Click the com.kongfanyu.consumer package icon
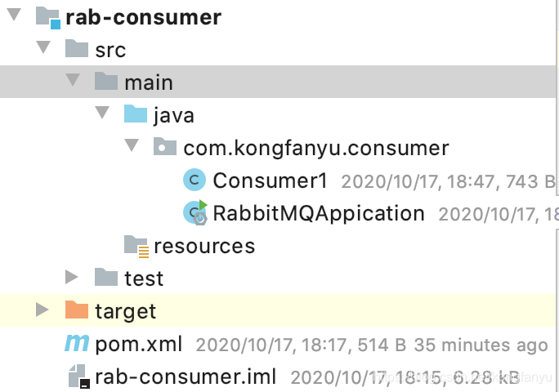This screenshot has height=392, width=559. click(x=164, y=148)
